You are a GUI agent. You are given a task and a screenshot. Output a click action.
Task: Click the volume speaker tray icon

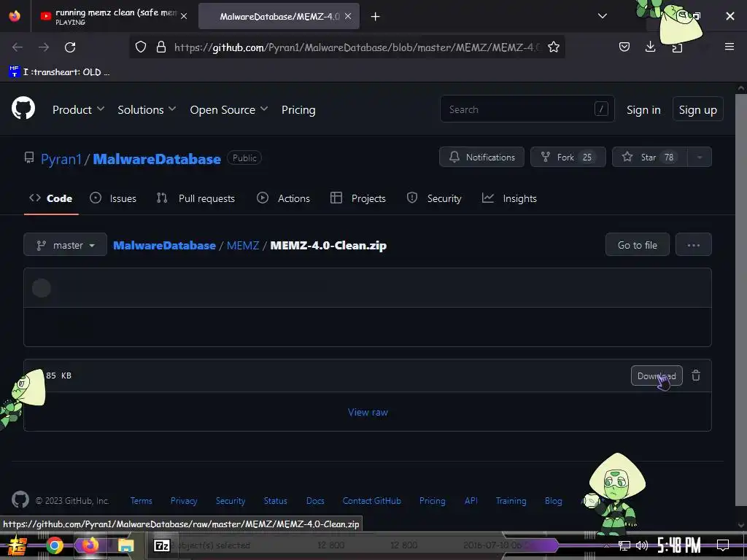(x=642, y=545)
